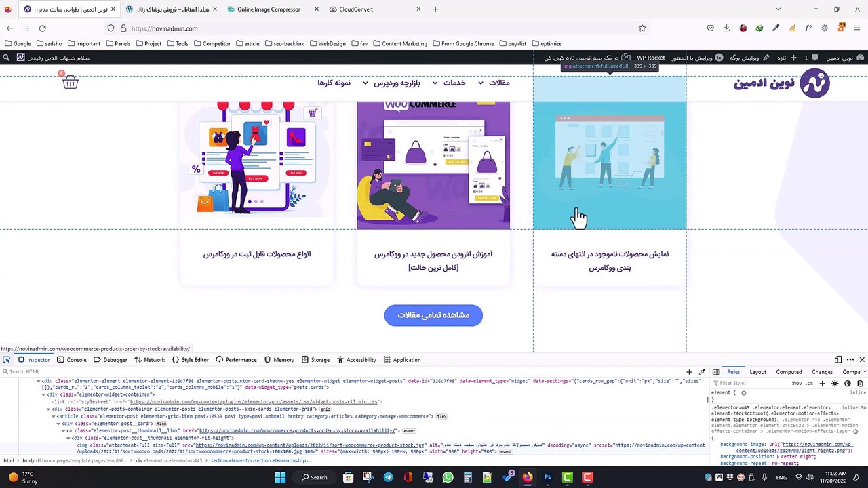868x488 pixels.
Task: Open the eyedropper color picker extension
Action: (x=776, y=28)
